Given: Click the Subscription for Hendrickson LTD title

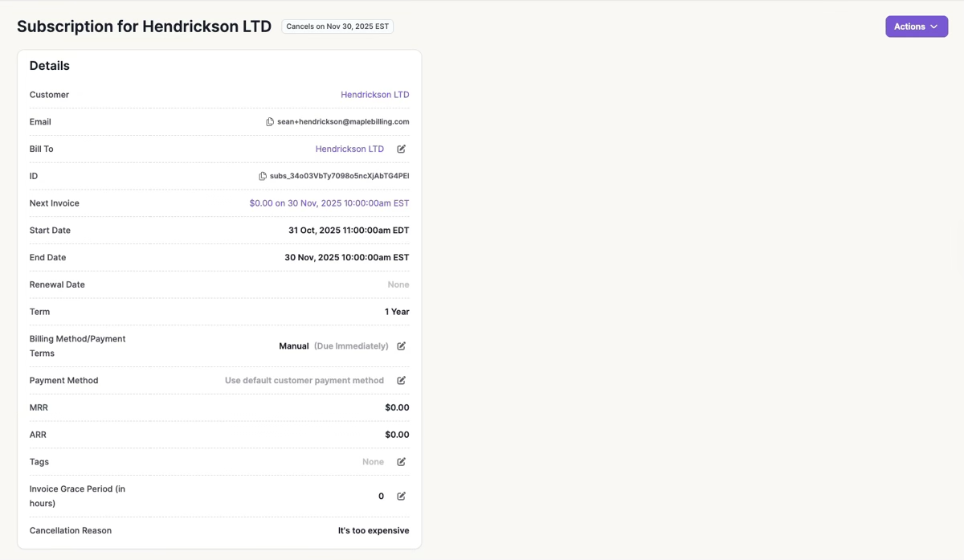Looking at the screenshot, I should 144,27.
